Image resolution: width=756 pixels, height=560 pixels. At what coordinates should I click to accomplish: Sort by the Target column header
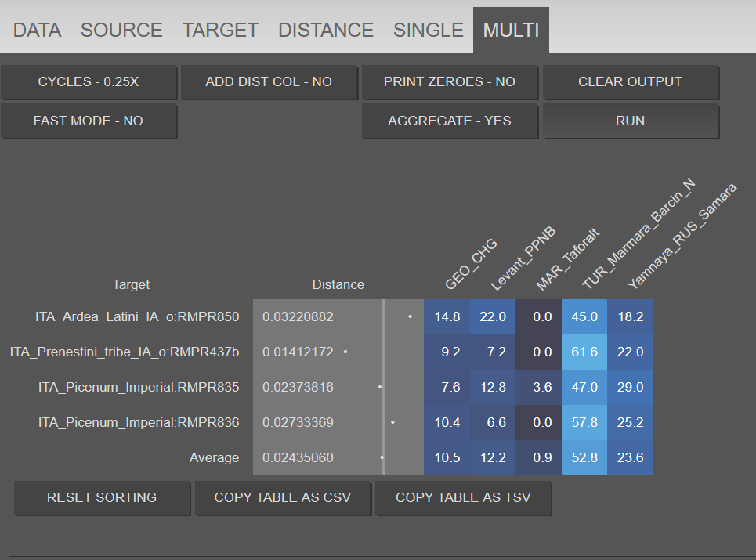[x=131, y=285]
